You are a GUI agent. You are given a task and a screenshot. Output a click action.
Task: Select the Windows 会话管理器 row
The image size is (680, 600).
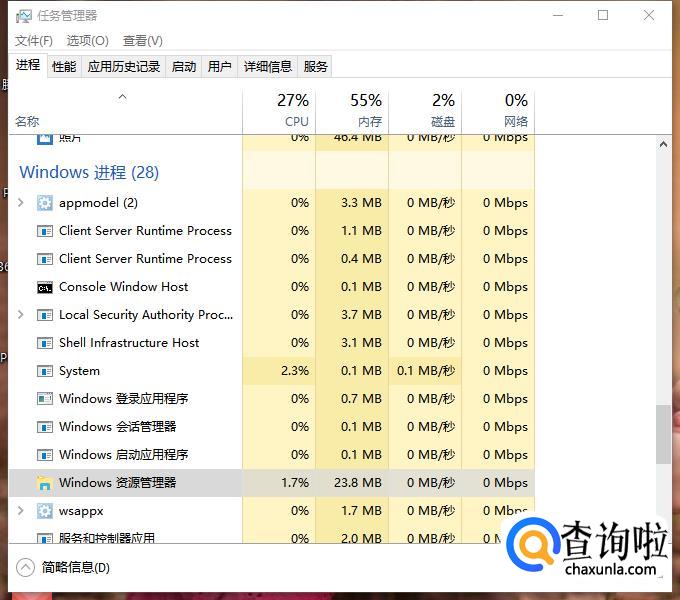(x=272, y=427)
